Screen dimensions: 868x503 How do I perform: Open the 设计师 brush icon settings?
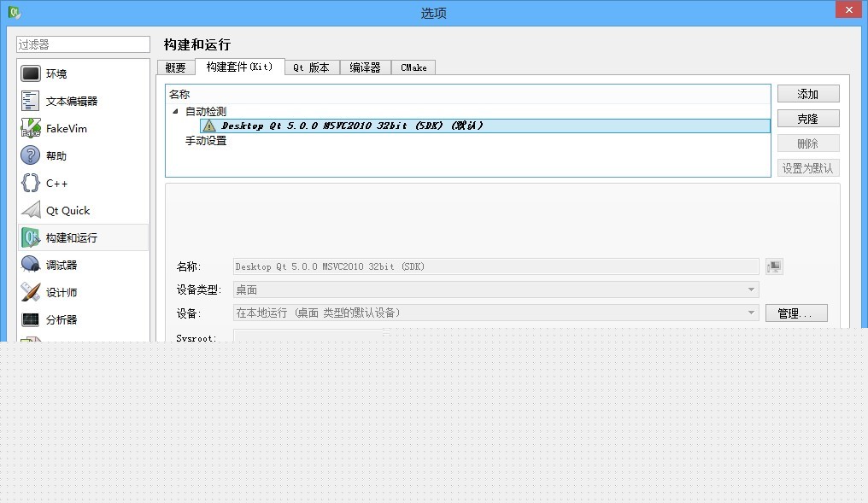29,291
